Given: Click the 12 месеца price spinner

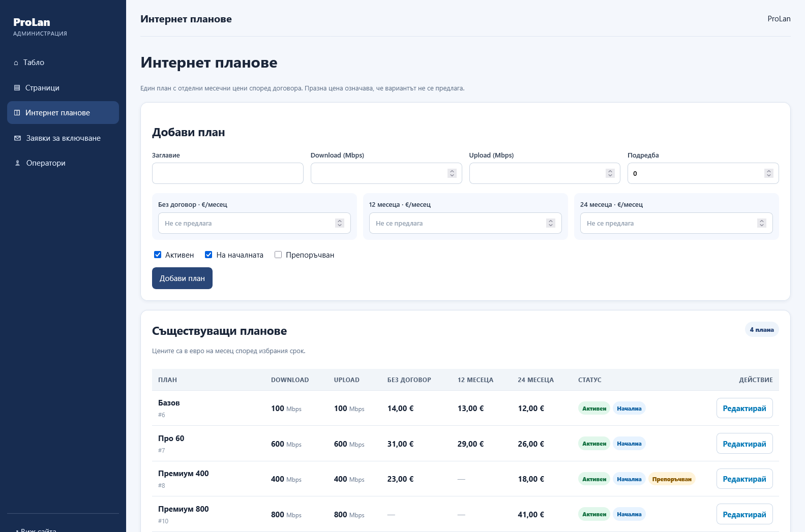Looking at the screenshot, I should [550, 223].
